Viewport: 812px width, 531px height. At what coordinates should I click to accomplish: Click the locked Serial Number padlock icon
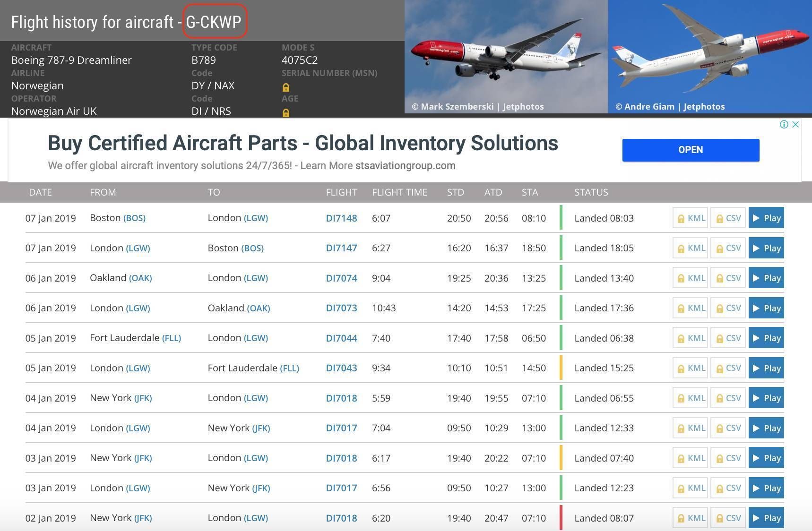coord(285,87)
